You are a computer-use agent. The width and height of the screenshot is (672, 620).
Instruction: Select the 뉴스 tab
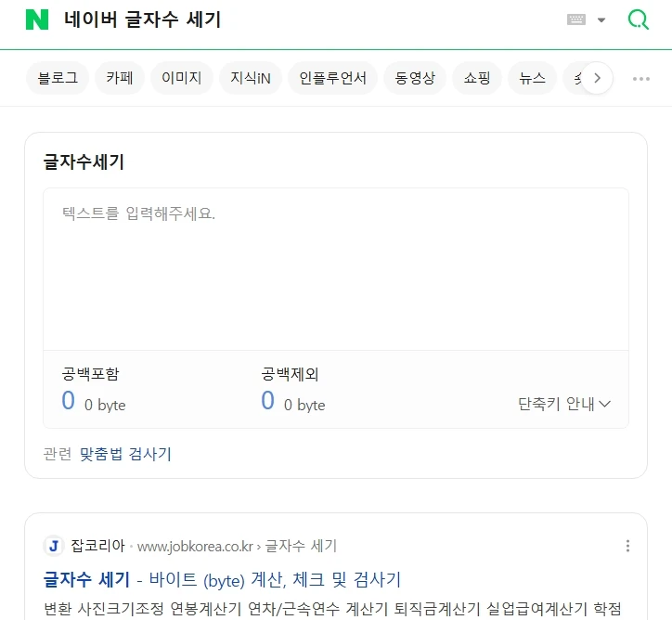532,78
